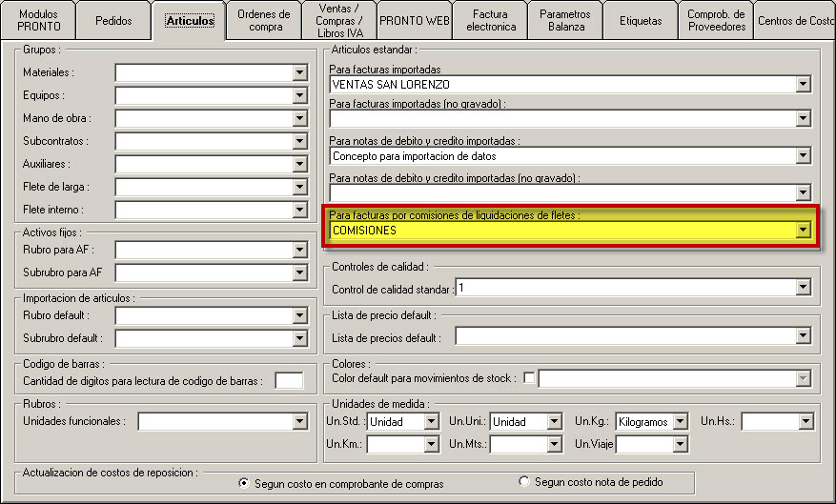
Task: Expand the Subcontratos combo box
Action: [299, 141]
